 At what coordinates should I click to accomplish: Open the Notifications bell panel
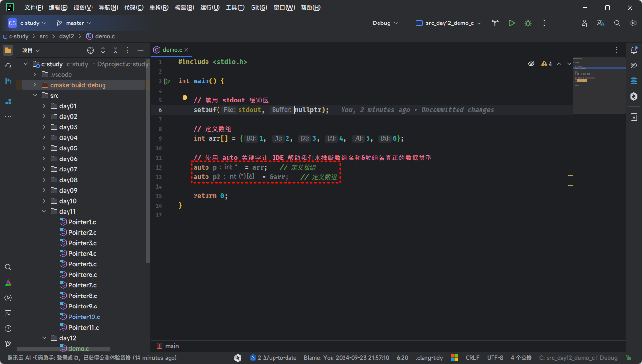tap(633, 50)
